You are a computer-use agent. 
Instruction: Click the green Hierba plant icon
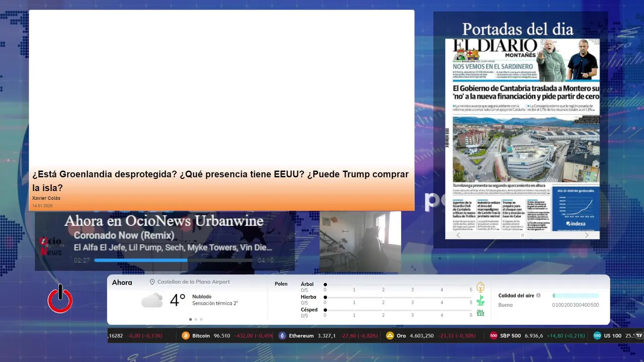480,300
